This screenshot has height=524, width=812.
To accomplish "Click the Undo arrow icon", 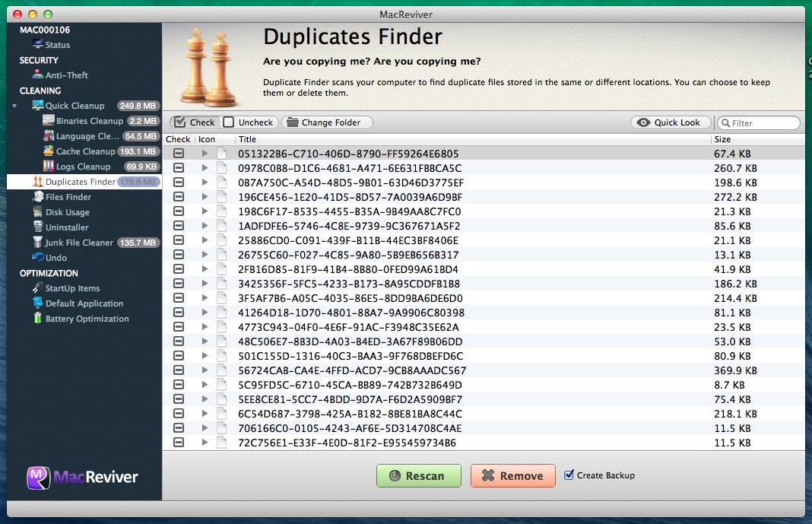I will coord(38,257).
